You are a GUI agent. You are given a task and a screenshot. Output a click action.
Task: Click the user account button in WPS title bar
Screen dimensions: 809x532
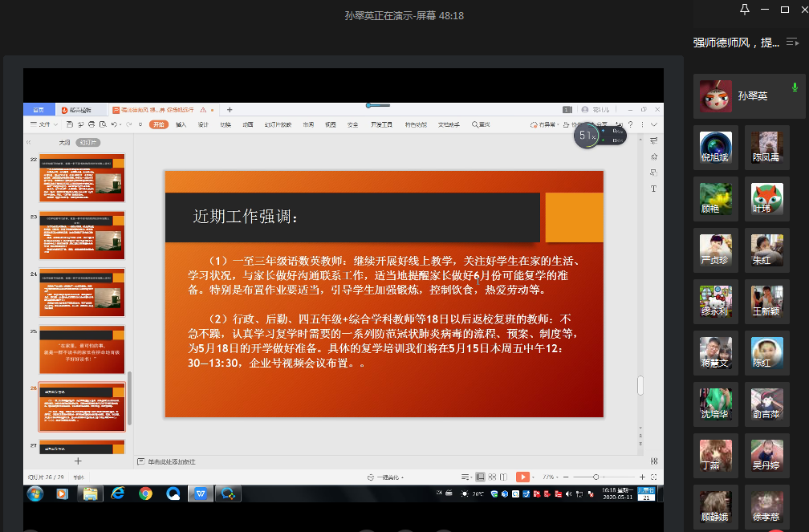(x=596, y=109)
